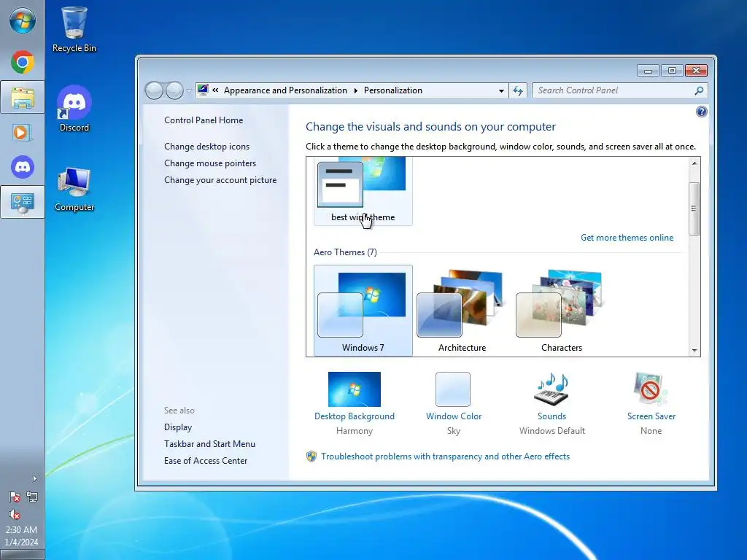Go to Appearance and Personalization breadcrumb

[x=285, y=90]
